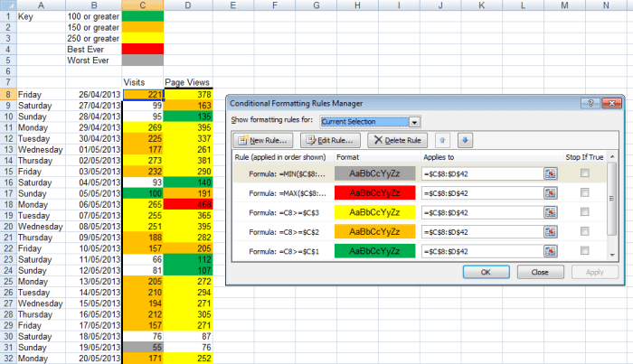Click range selector icon for =C8>=$C$3 rule
Viewport: 633px width, 364px height.
click(x=548, y=211)
